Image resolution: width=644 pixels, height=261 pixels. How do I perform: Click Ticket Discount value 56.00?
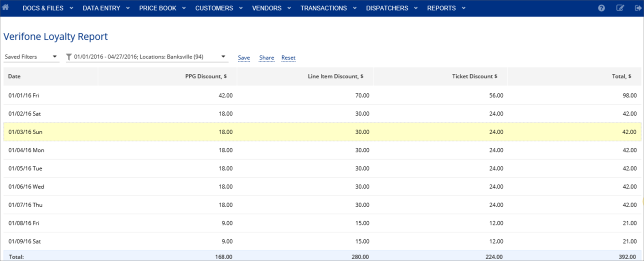tap(496, 95)
